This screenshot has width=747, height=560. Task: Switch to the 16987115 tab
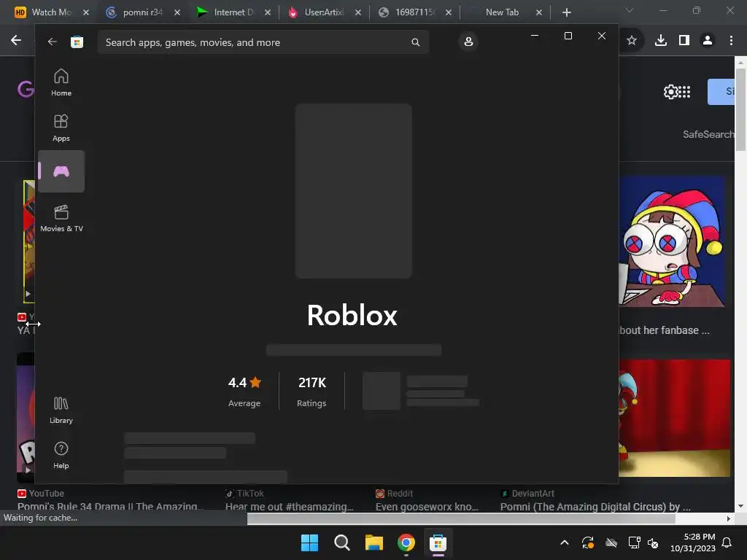[x=414, y=12]
